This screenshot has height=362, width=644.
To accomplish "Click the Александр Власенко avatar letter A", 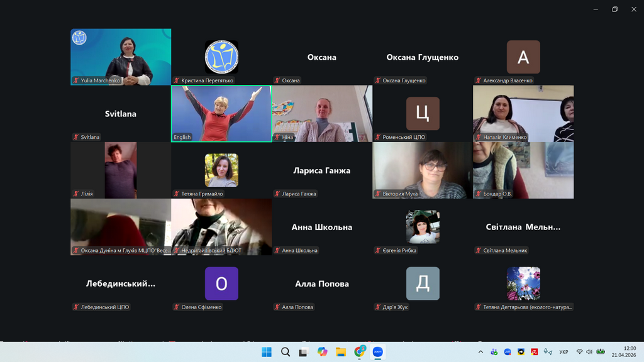I will [523, 57].
